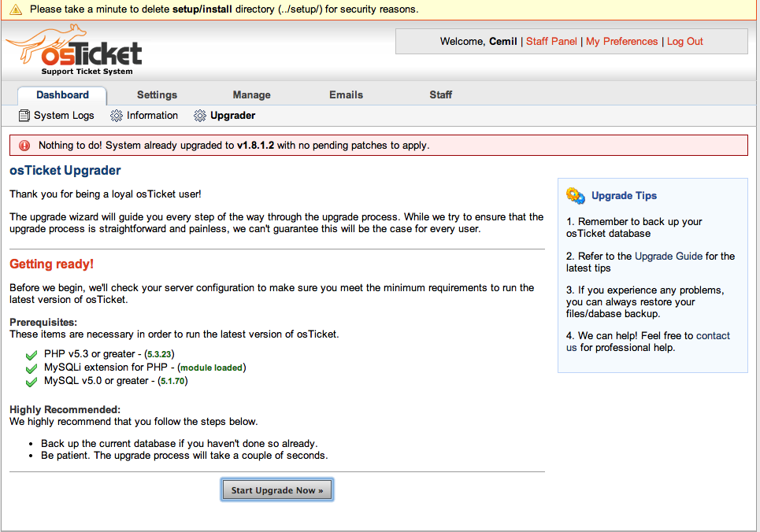Click the Be patient bullet text
760x532 pixels.
point(184,456)
